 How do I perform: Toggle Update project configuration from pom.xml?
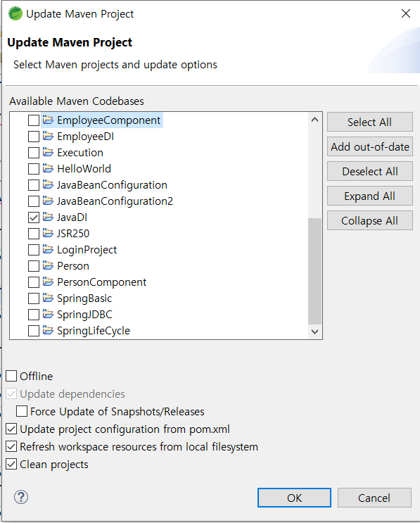(11, 429)
